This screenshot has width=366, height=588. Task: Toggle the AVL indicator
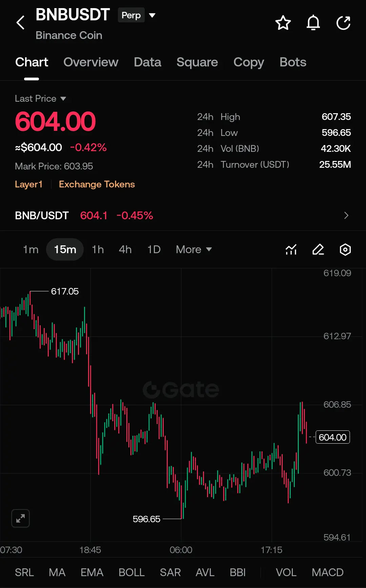click(205, 572)
